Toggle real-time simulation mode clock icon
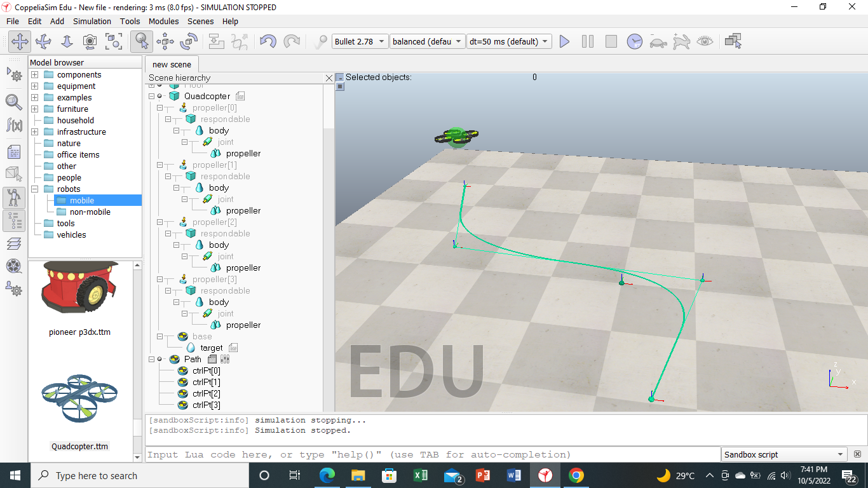 tap(634, 42)
